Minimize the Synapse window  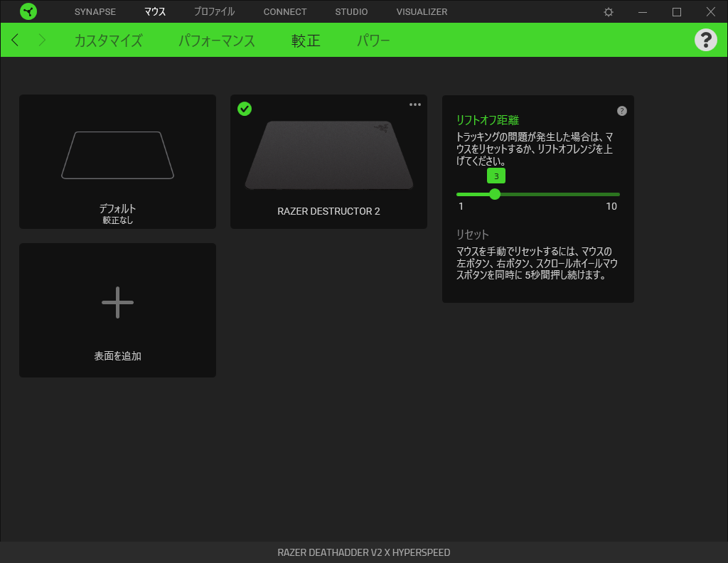pyautogui.click(x=643, y=12)
